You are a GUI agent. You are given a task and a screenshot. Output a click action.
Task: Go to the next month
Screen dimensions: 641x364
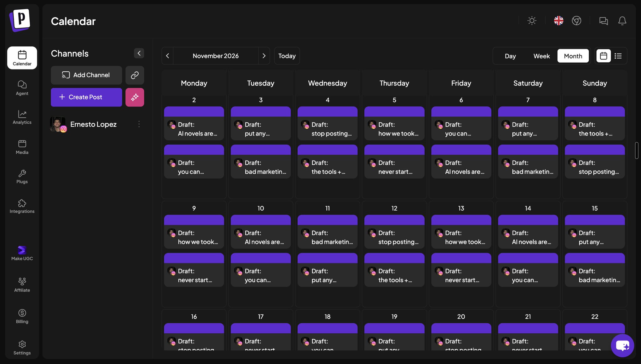(x=264, y=56)
